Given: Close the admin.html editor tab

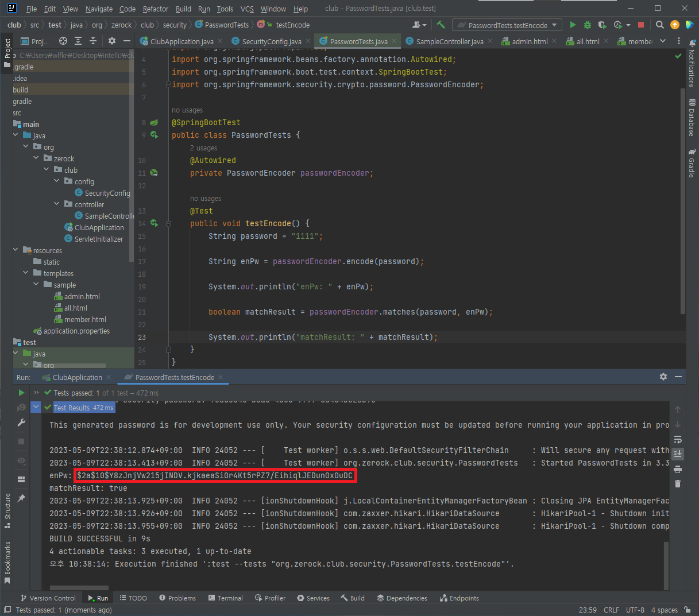Looking at the screenshot, I should coord(554,41).
